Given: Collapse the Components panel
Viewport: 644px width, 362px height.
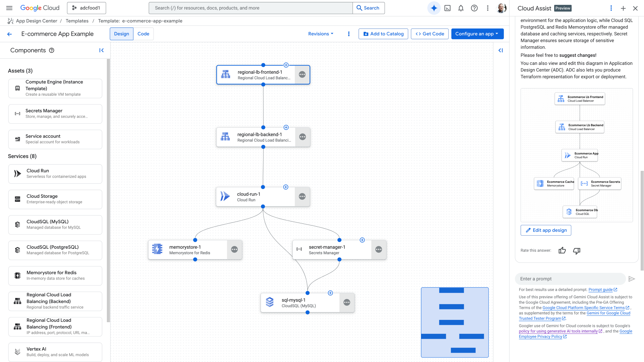Looking at the screenshot, I should [x=101, y=50].
